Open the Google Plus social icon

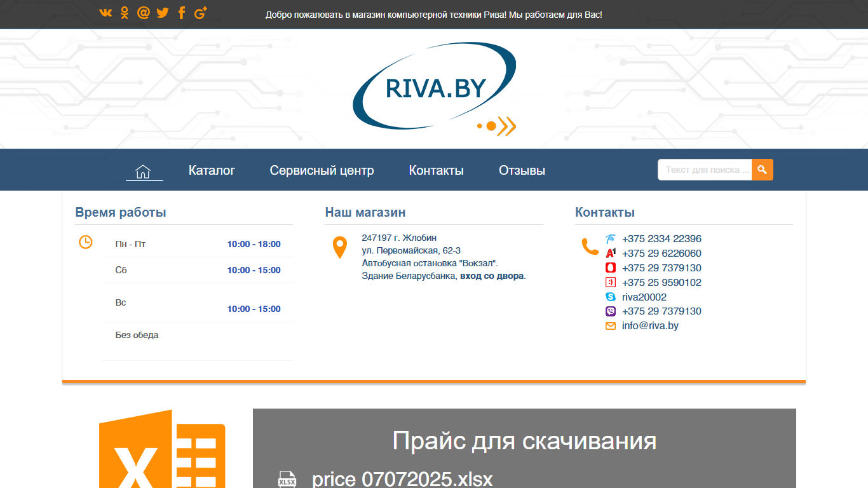pyautogui.click(x=201, y=13)
